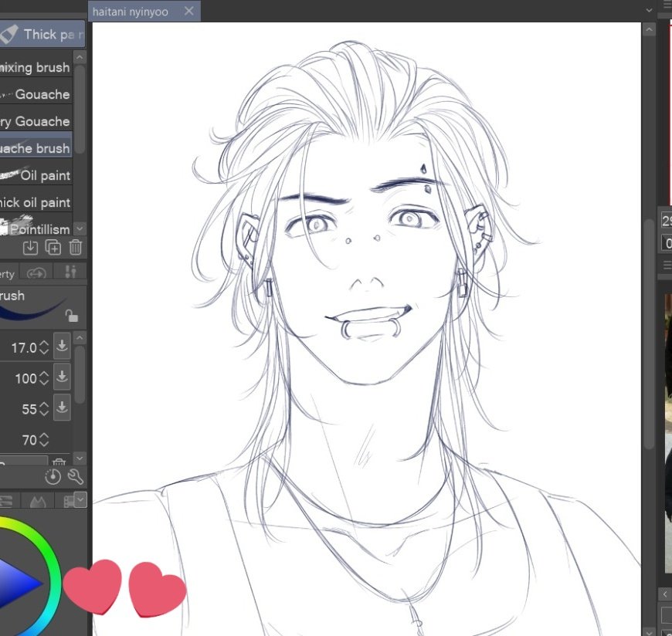The image size is (672, 636).
Task: Open the dynamics button beside 100
Action: (x=62, y=377)
